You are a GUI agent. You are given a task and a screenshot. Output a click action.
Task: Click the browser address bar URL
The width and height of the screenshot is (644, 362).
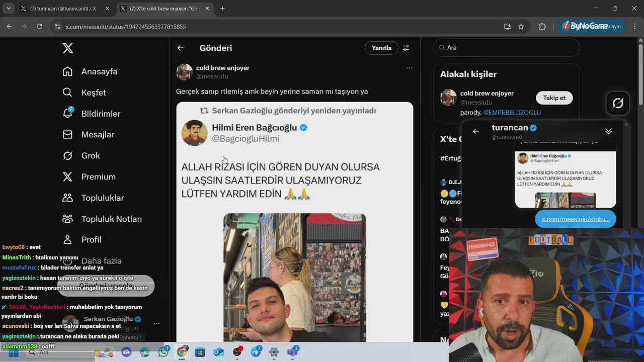coord(126,27)
